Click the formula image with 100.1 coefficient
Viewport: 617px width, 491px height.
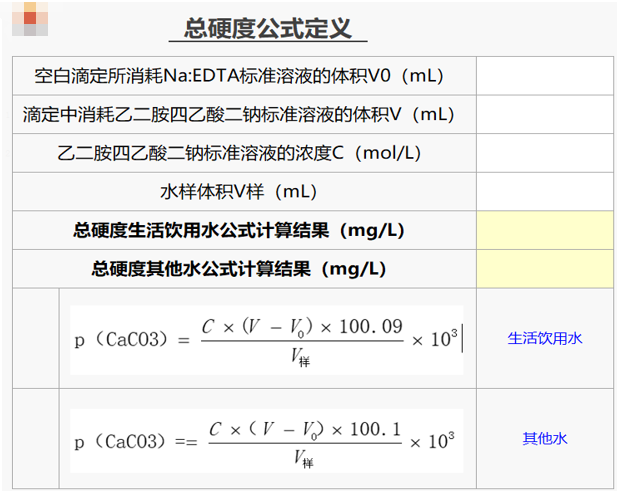coord(267,440)
